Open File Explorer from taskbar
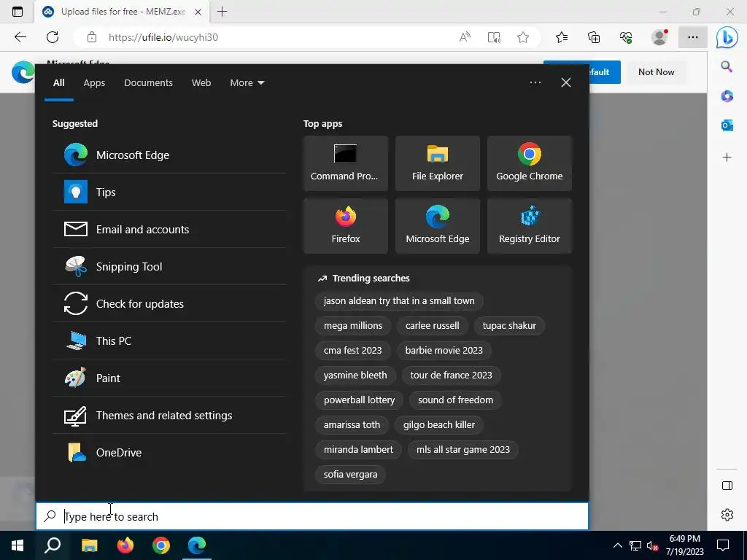This screenshot has height=560, width=747. [89, 545]
